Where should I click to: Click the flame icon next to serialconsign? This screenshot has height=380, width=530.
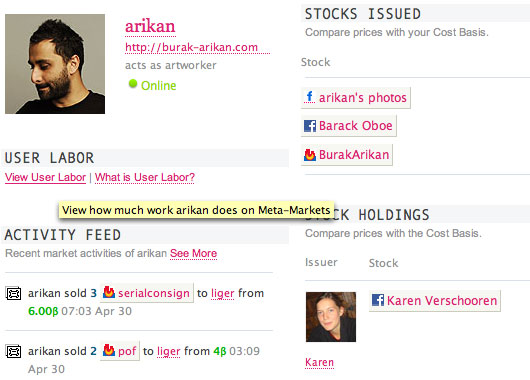[x=109, y=292]
